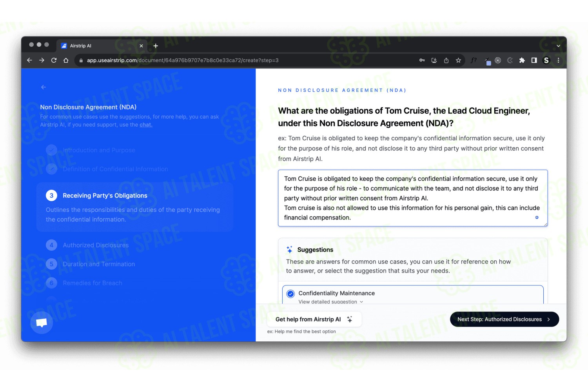Open the password key icon in address bar
This screenshot has height=392, width=588.
click(422, 60)
